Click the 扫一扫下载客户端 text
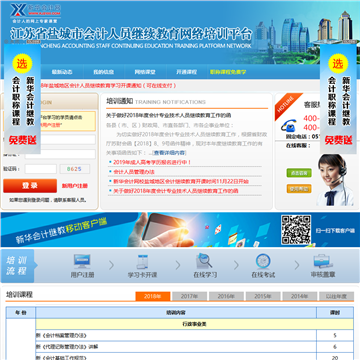 (335, 231)
